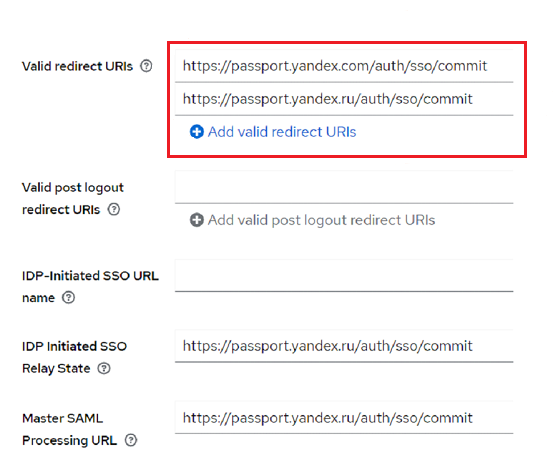This screenshot has height=455, width=558.
Task: Focus the passport.yandex.com redirect URI field
Action: [344, 66]
